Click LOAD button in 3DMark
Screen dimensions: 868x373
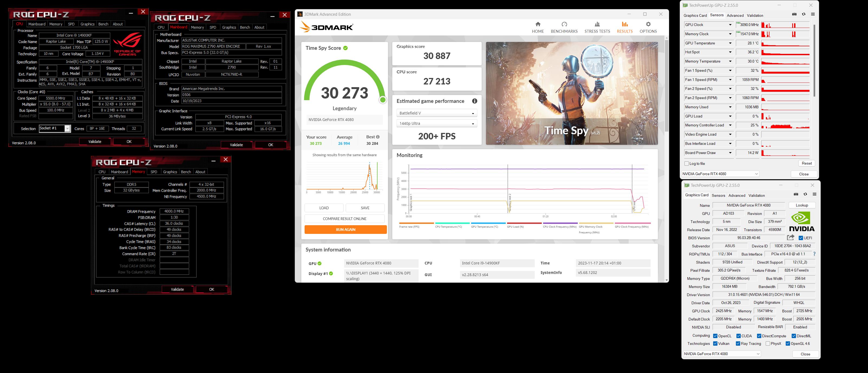[324, 208]
